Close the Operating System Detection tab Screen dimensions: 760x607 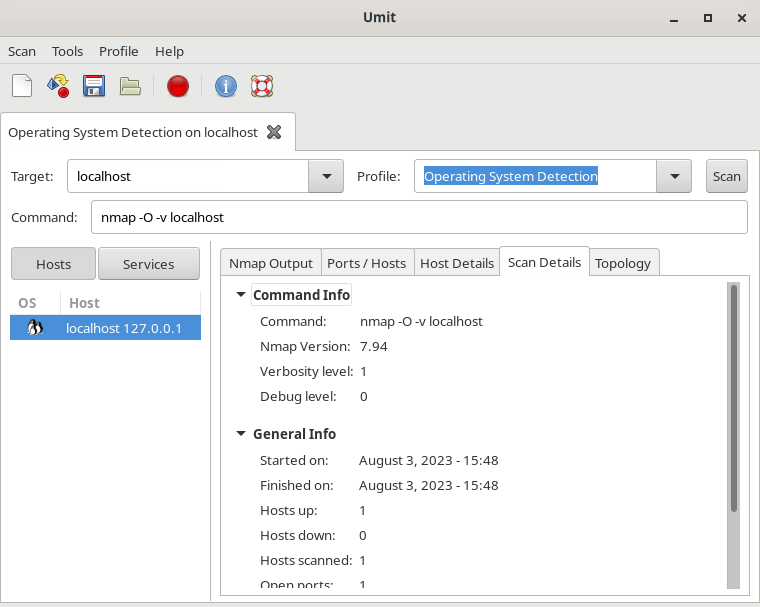(x=274, y=132)
